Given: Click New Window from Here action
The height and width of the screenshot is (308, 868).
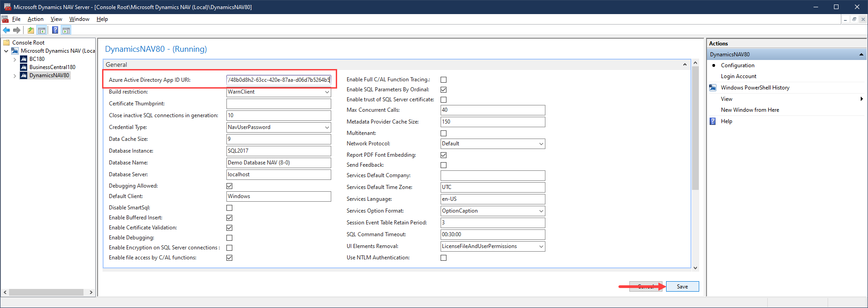Looking at the screenshot, I should point(750,110).
